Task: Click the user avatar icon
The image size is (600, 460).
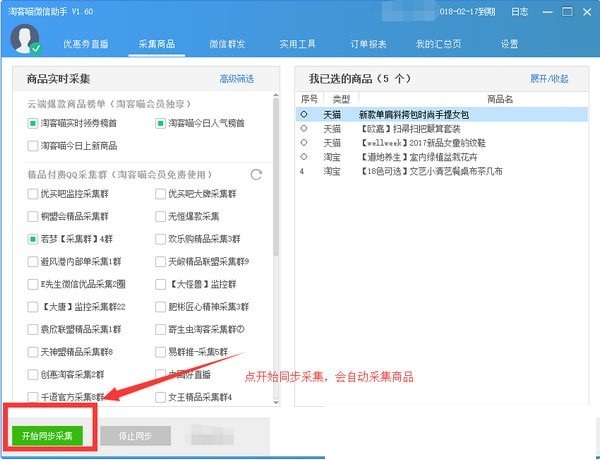Action: pyautogui.click(x=25, y=39)
